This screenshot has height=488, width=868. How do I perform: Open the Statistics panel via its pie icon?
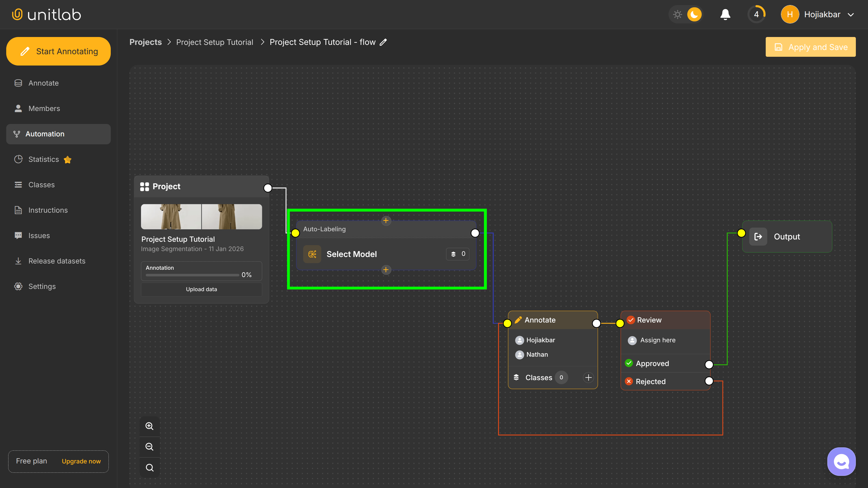coord(18,159)
